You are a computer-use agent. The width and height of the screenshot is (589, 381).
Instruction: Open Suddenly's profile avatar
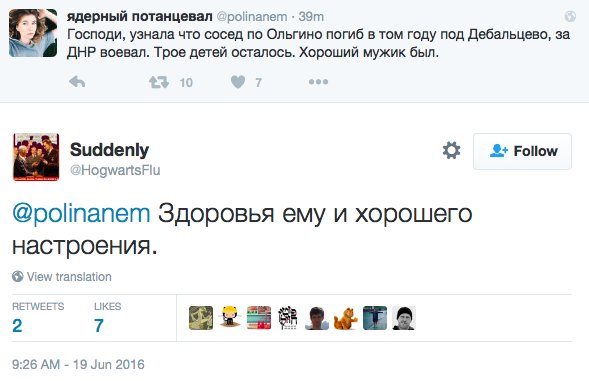(x=36, y=157)
